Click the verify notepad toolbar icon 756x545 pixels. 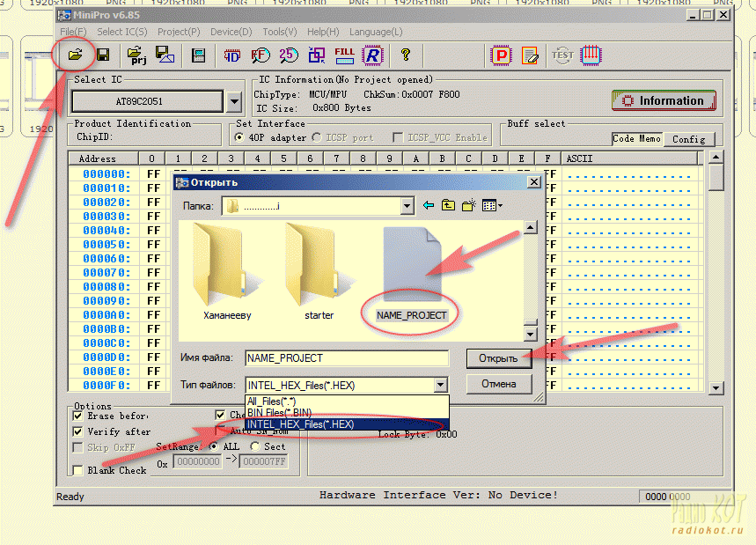[x=530, y=55]
